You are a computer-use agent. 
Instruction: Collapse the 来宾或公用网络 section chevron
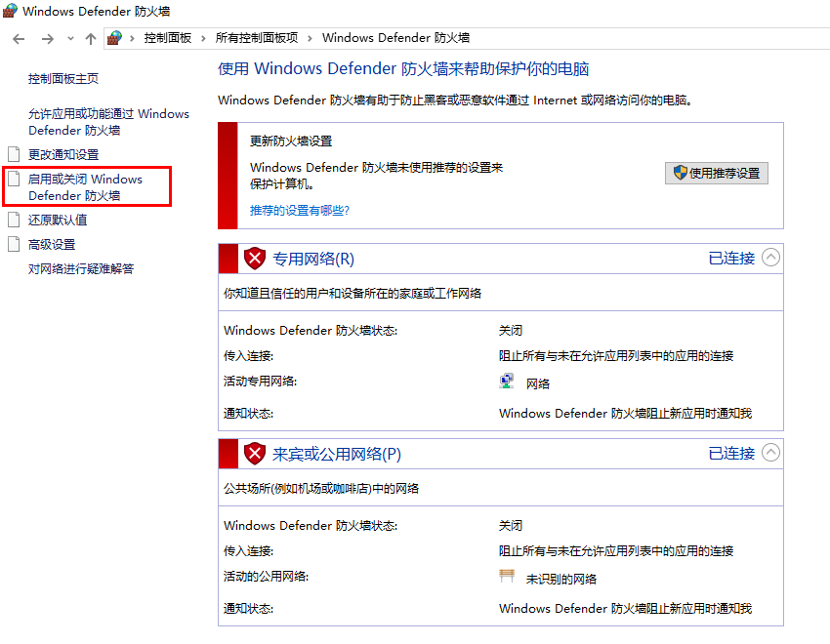(770, 453)
